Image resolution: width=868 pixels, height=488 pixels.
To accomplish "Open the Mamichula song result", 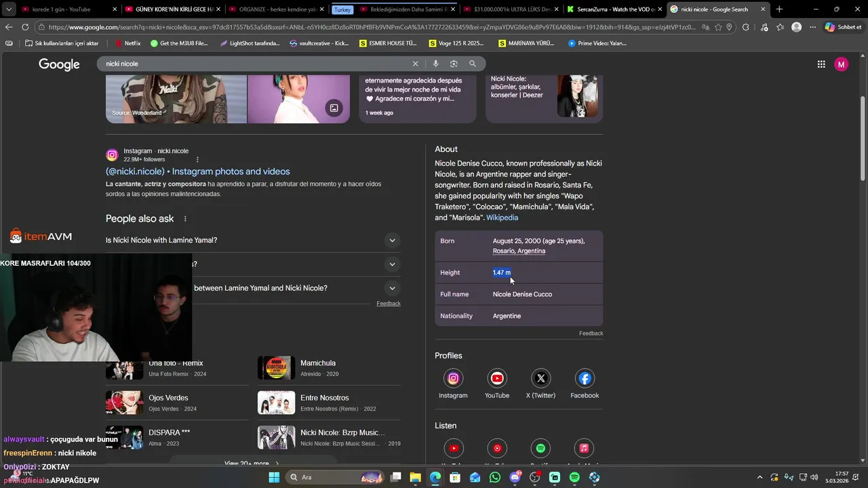I will coord(329,368).
